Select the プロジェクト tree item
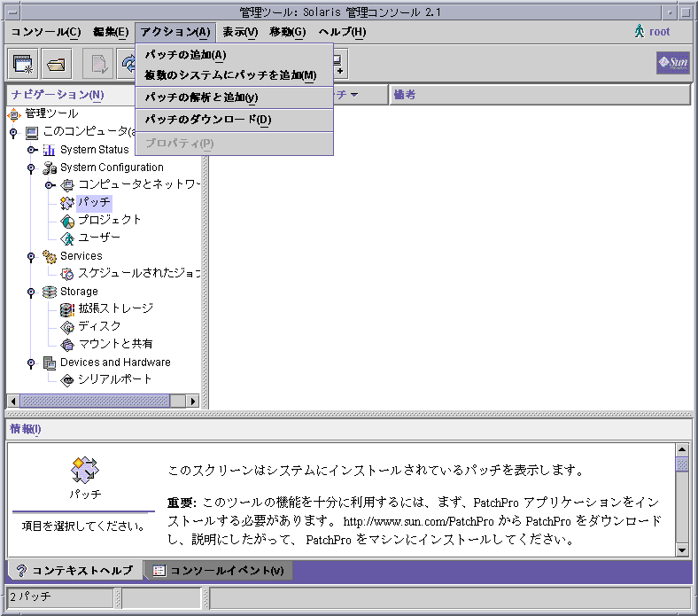The width and height of the screenshot is (698, 616). point(110,220)
